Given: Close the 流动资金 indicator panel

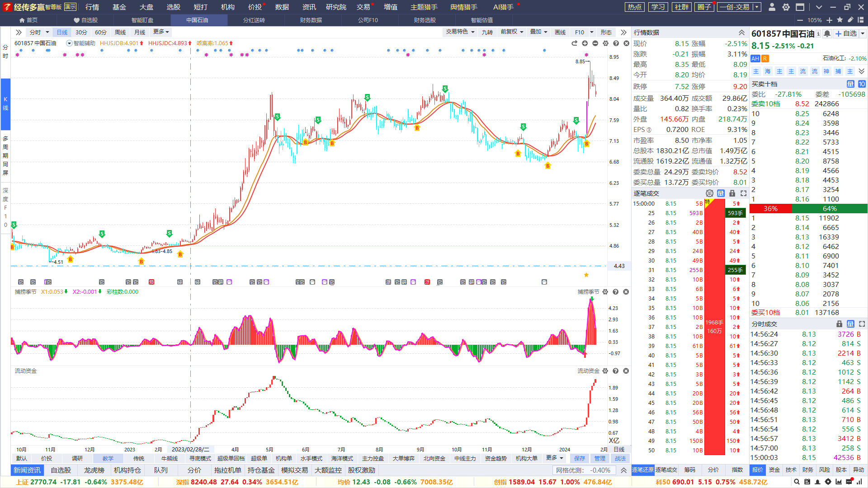Looking at the screenshot, I should point(626,371).
